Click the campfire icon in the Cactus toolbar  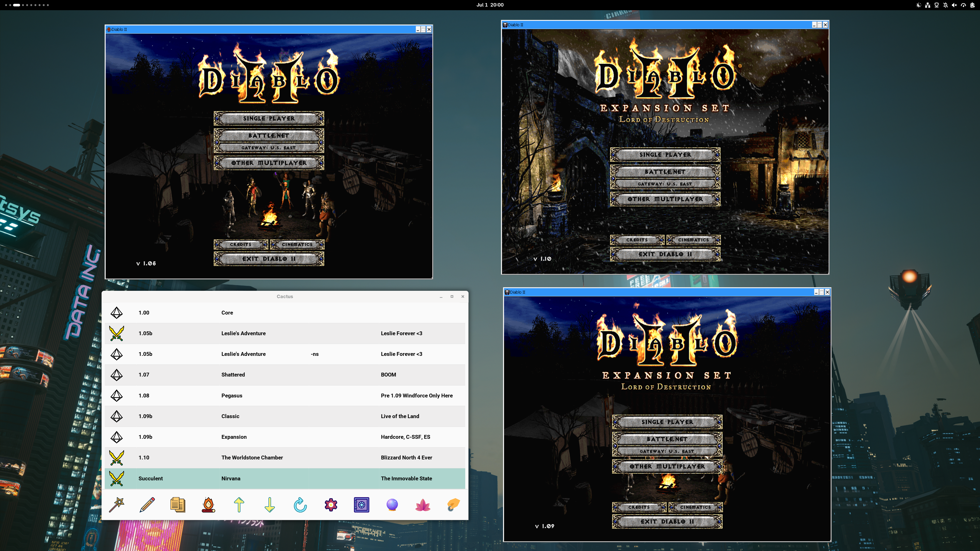tap(209, 505)
